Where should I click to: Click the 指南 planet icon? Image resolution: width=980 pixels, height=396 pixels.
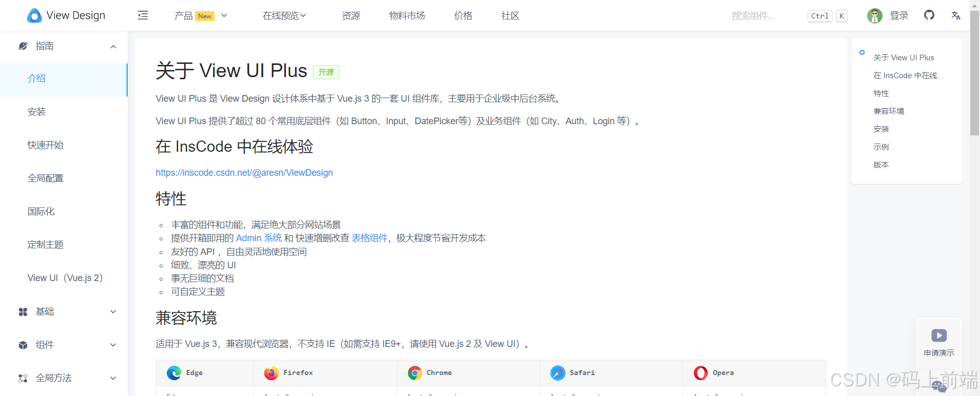pos(23,46)
